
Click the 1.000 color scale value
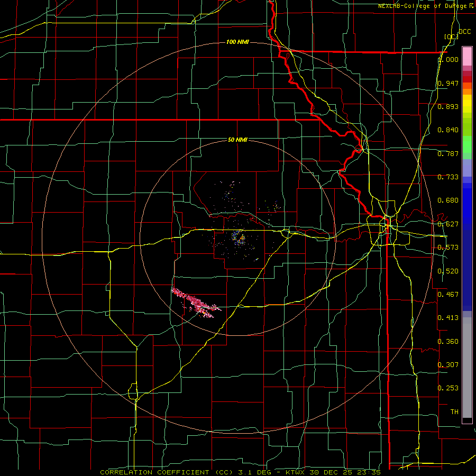tap(448, 59)
